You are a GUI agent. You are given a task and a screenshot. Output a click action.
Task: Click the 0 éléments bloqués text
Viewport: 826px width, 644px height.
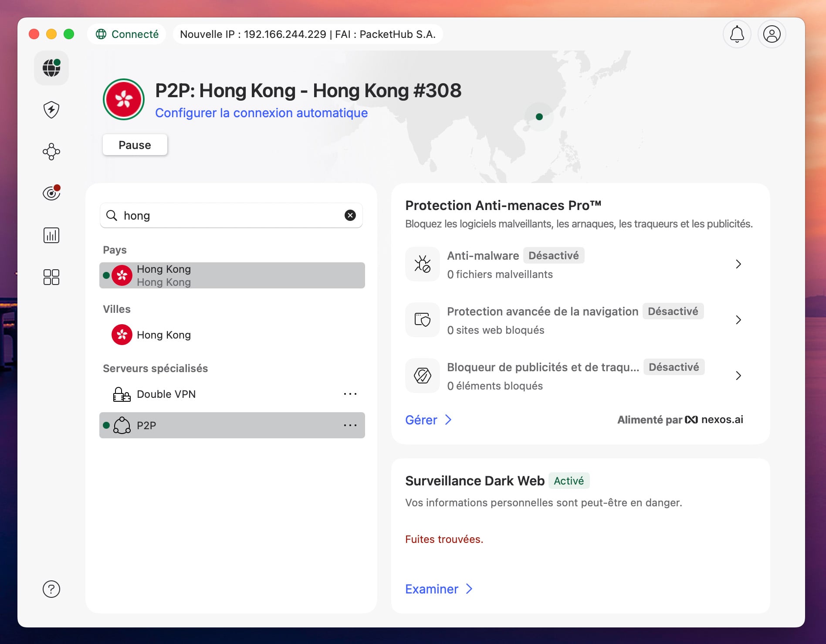pos(495,386)
